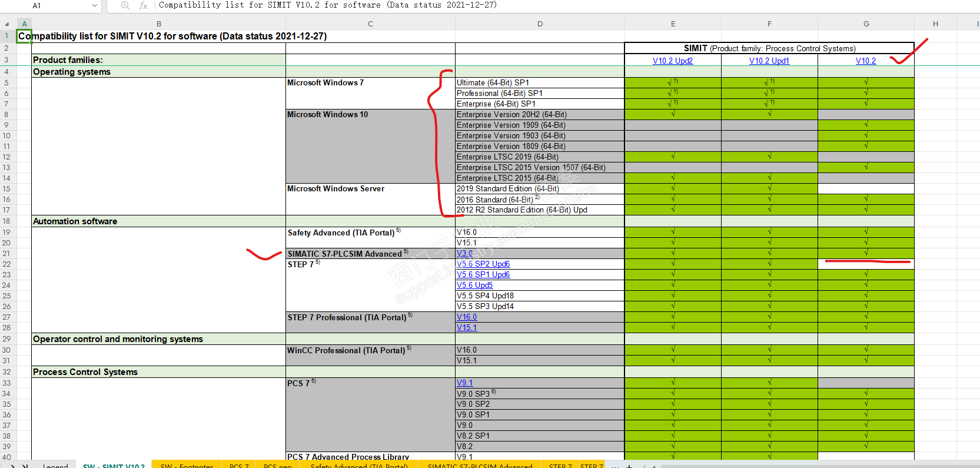The height and width of the screenshot is (468, 980).
Task: Click the zoom magnifier icon in formula bar
Action: click(125, 5)
